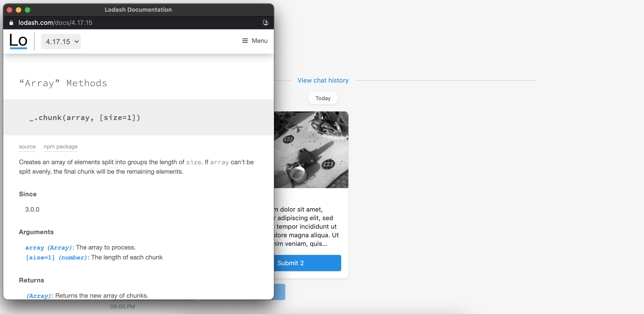The image size is (644, 314).
Task: Expand the version selector dropdown 4.17.15
Action: 61,41
